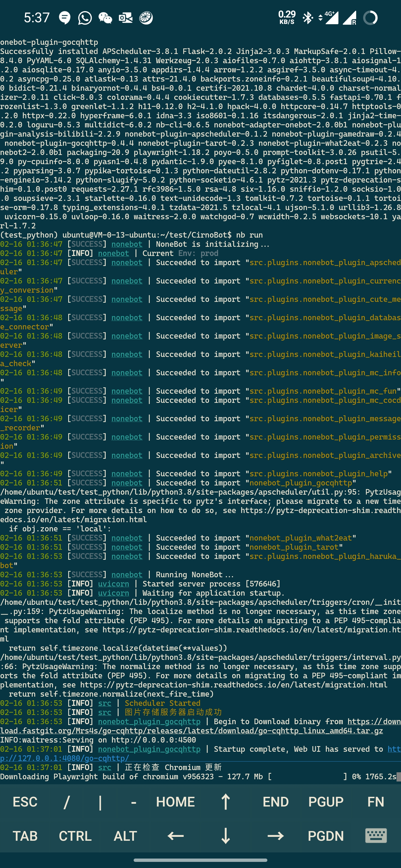
Task: Tap the battery ring indicator
Action: pos(370,18)
